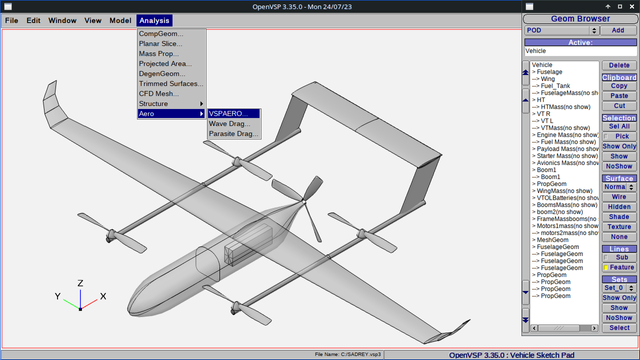Click the file name C:/SADREY.vsp3 status text

pyautogui.click(x=348, y=354)
